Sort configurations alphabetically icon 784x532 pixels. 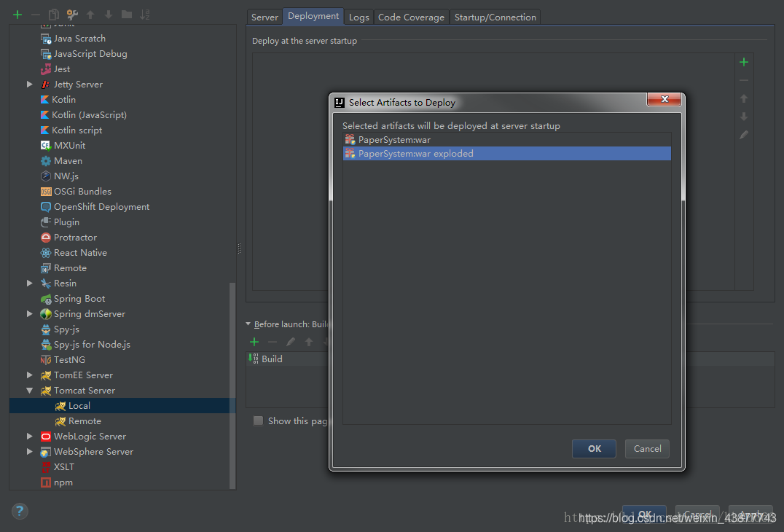pyautogui.click(x=144, y=15)
